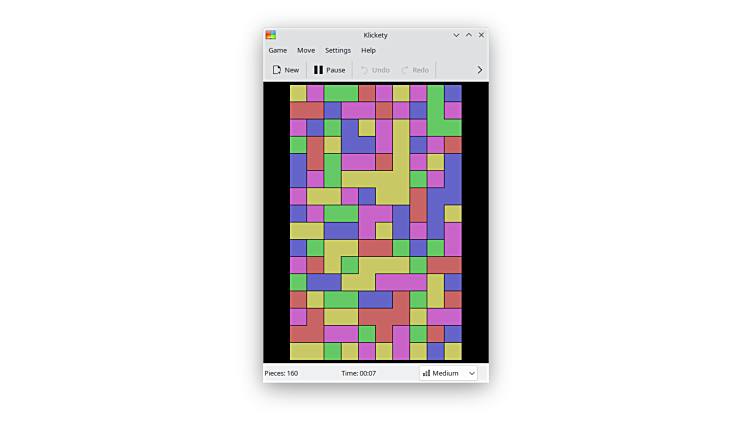Open the Help menu
Image resolution: width=752 pixels, height=423 pixels.
[368, 50]
